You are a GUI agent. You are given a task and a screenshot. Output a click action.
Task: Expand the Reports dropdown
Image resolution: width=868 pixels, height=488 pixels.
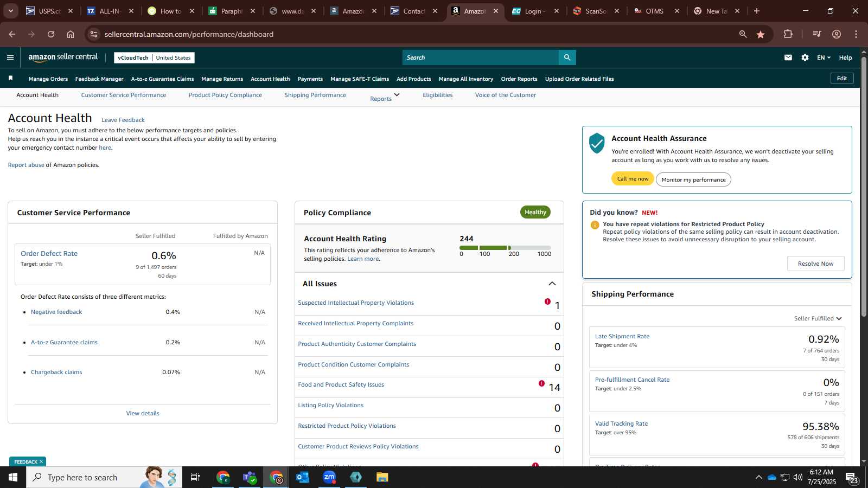[385, 97]
